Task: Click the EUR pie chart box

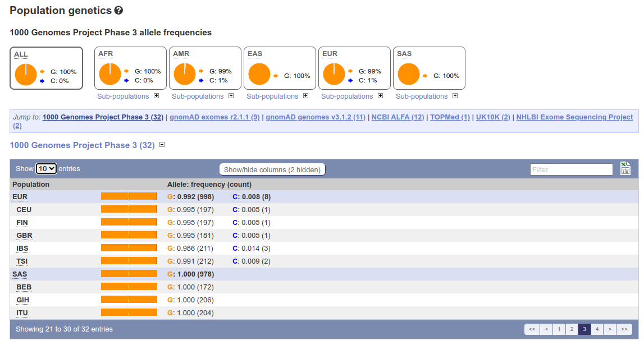Action: coord(354,68)
